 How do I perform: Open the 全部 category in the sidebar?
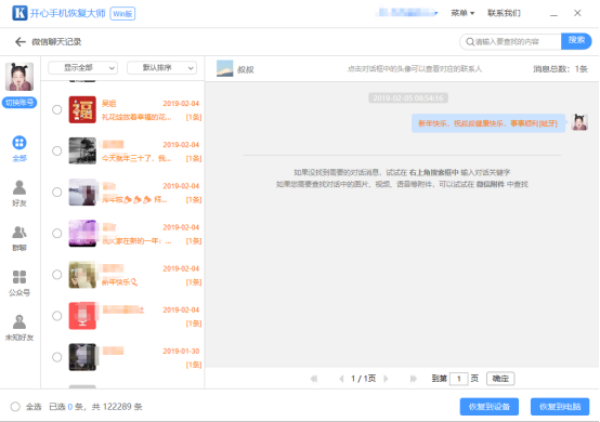coord(19,149)
